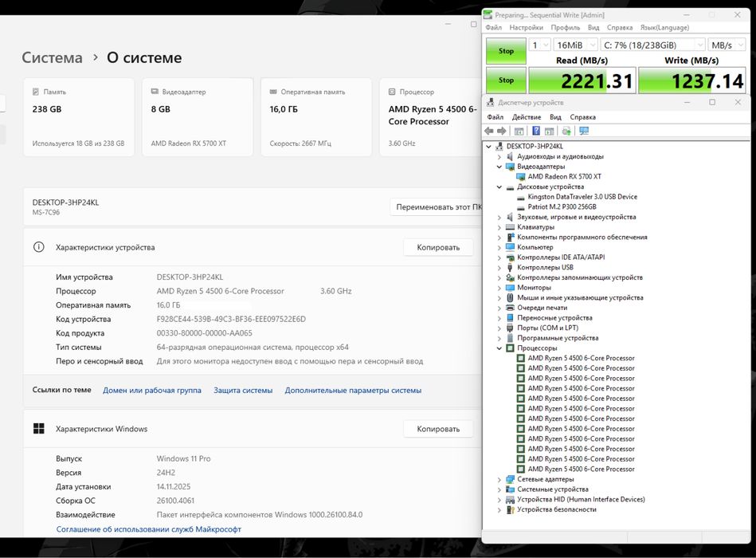
Task: Open the Домен или рабочая группа link
Action: tap(152, 390)
